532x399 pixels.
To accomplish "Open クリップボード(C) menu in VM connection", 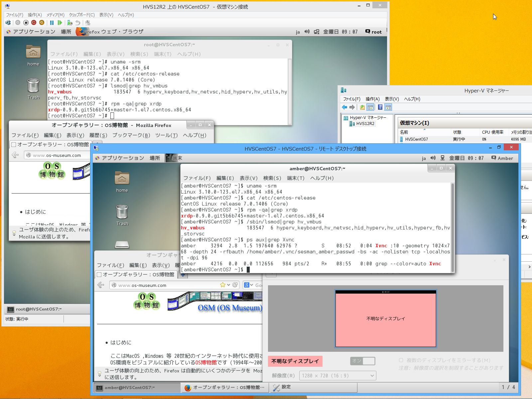I will point(82,15).
